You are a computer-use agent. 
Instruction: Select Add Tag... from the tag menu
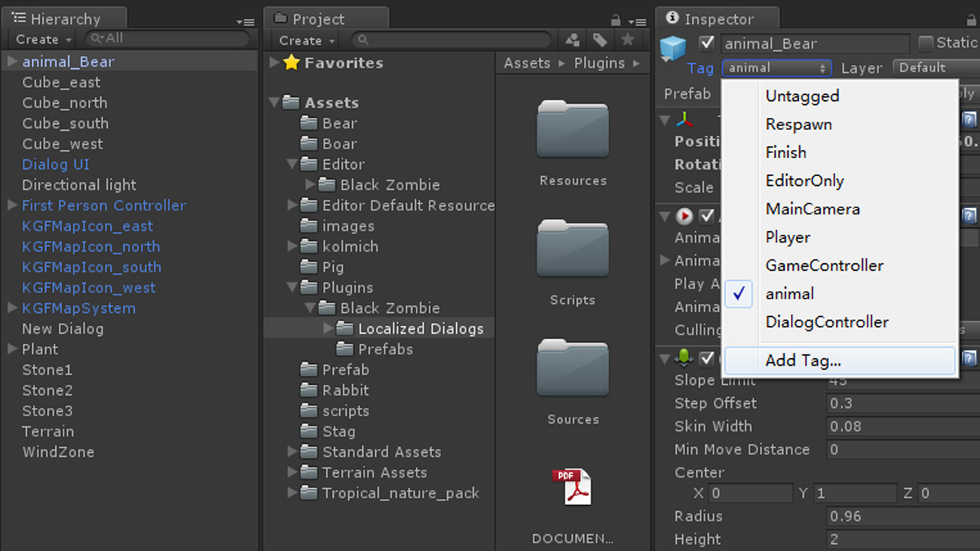pos(803,360)
